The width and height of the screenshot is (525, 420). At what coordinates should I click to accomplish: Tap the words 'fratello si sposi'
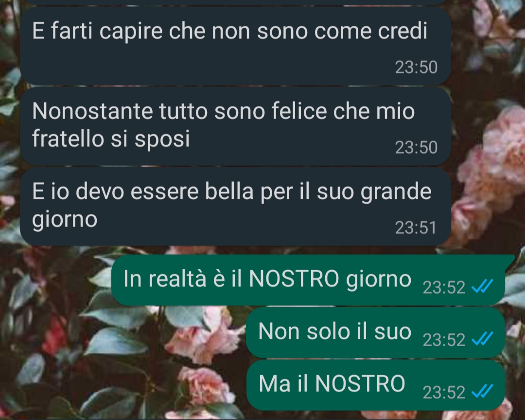tap(111, 139)
